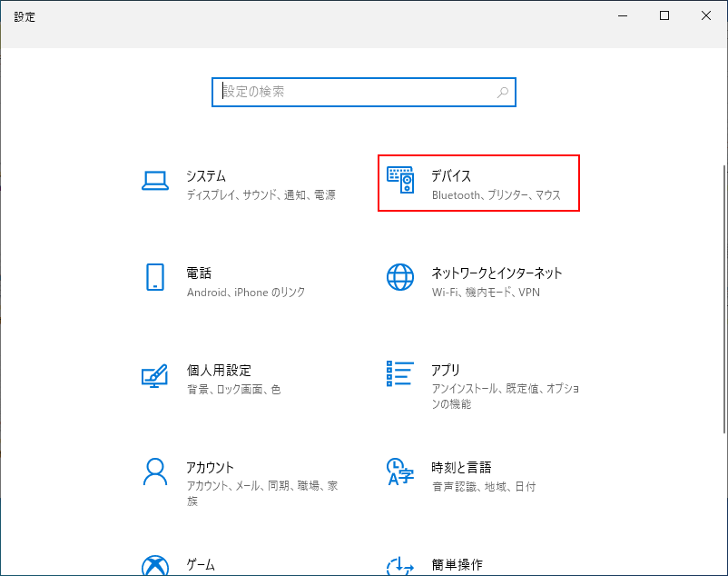Open 時刻と言語 title
Screen dimensions: 728x576
pos(461,467)
